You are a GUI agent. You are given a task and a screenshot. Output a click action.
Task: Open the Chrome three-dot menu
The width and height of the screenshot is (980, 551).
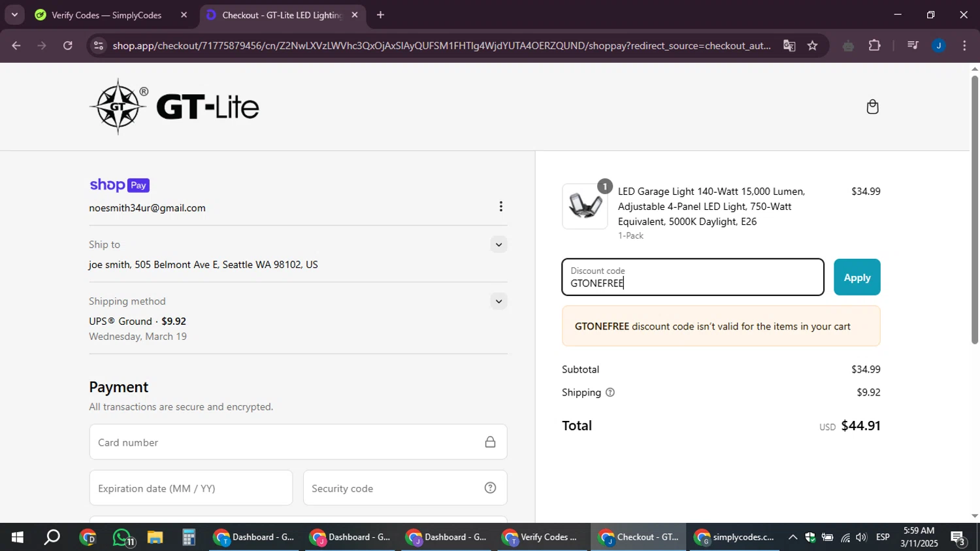coord(964,46)
